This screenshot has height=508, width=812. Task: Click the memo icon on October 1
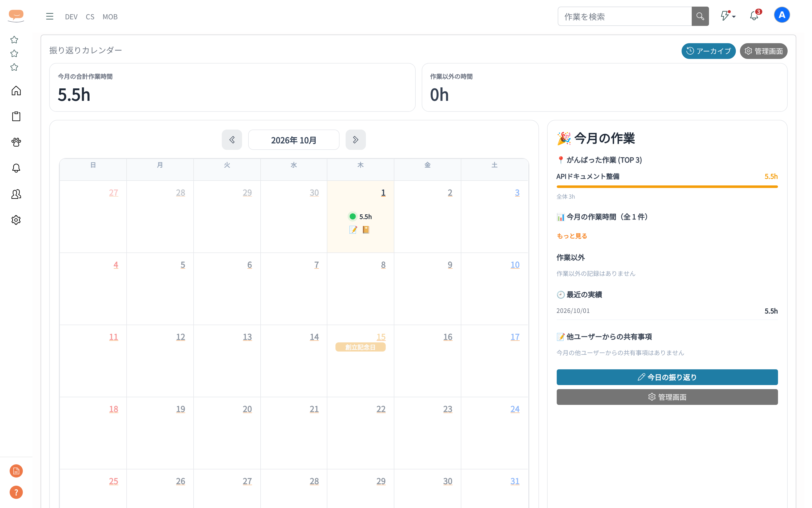(x=353, y=230)
